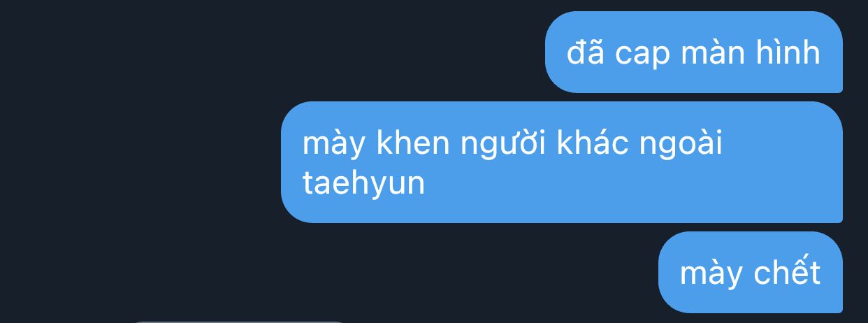Click the "mày khen người khác ngoài taehyun" message

(x=562, y=162)
